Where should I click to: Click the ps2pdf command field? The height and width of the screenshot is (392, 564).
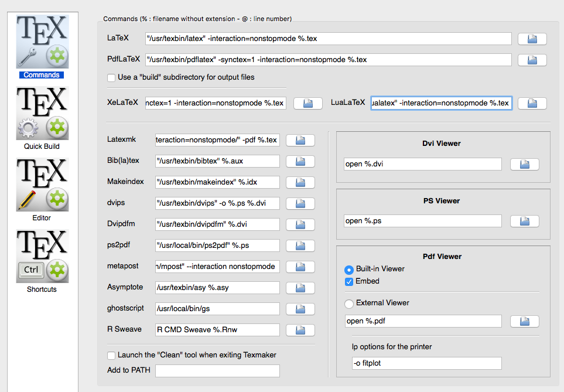tap(218, 245)
